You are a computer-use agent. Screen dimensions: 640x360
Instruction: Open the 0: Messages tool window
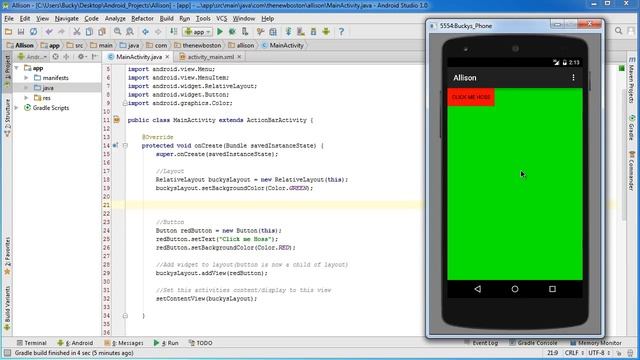[x=124, y=343]
